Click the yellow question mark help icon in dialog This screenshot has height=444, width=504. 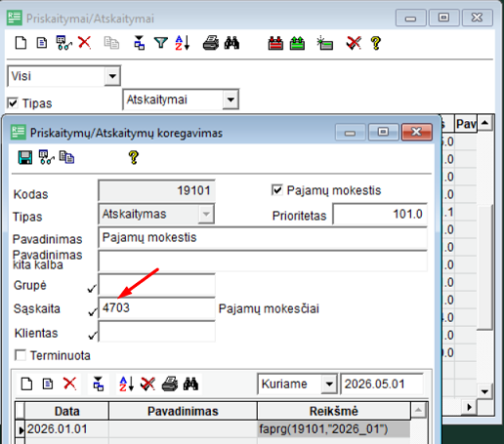click(134, 157)
